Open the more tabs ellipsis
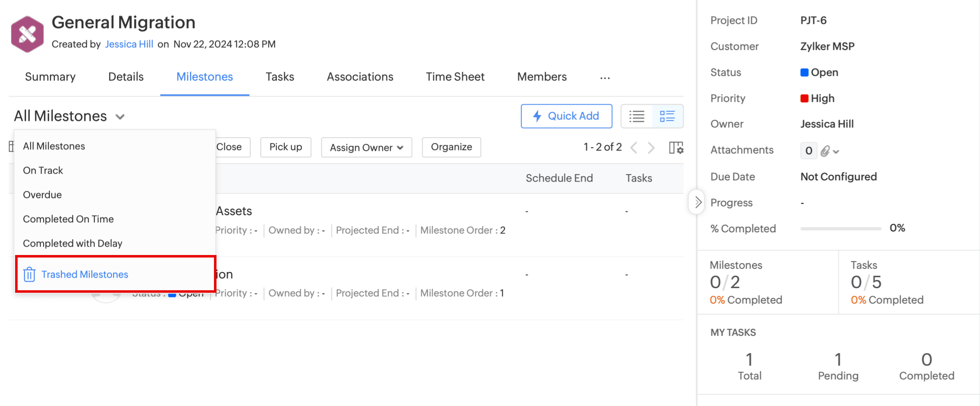Image resolution: width=980 pixels, height=406 pixels. pyautogui.click(x=605, y=78)
